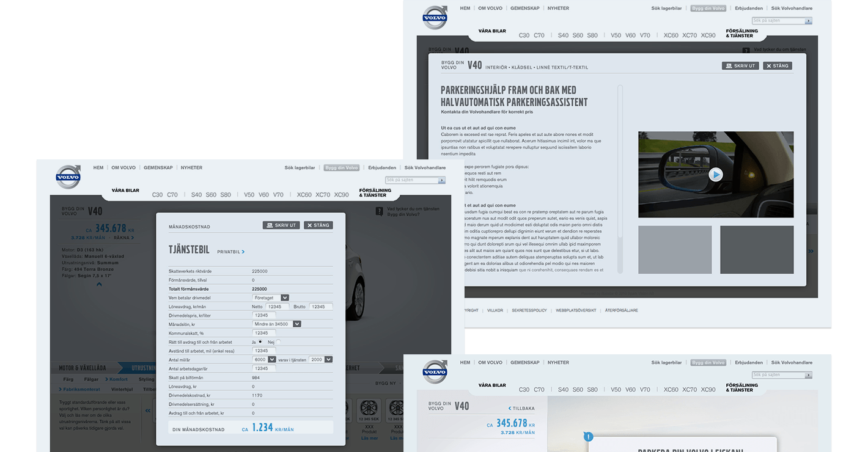Click Erbjudanden in the Parkeringshjälp window

point(749,9)
